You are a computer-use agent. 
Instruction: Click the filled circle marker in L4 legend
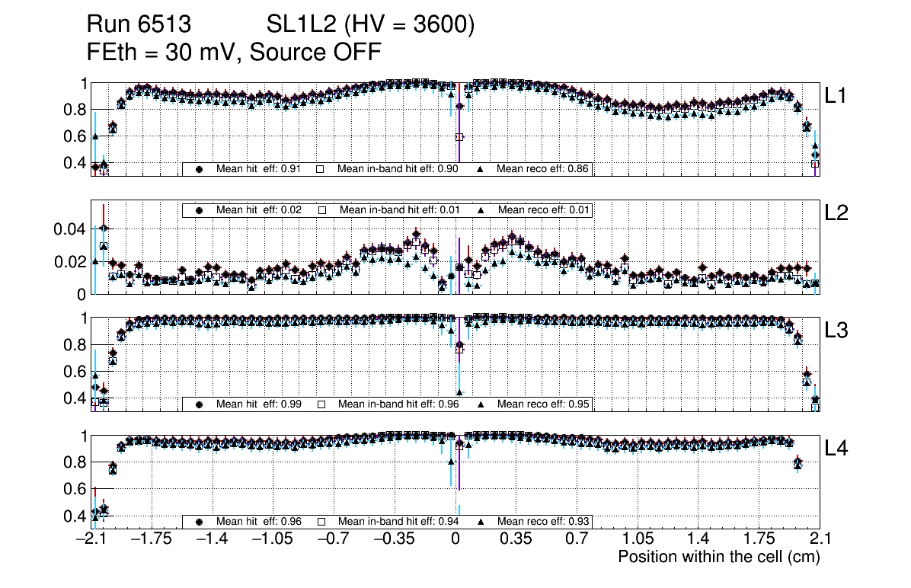pyautogui.click(x=200, y=522)
